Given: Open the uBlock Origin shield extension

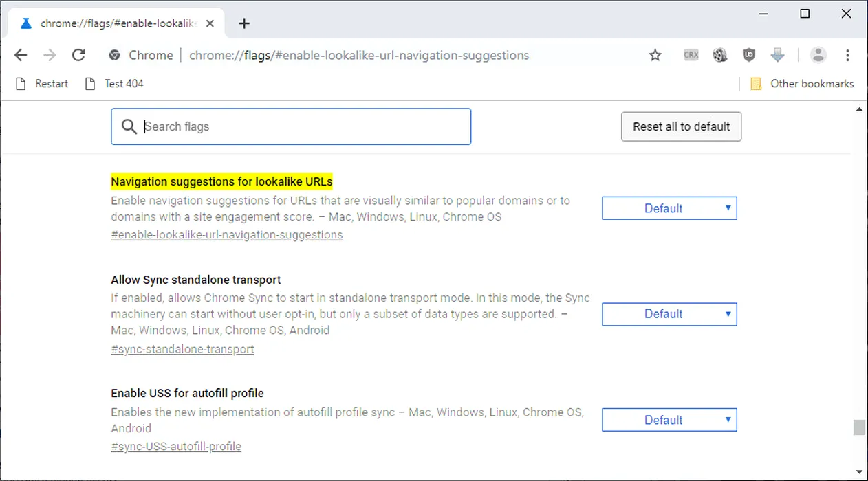Looking at the screenshot, I should [749, 55].
